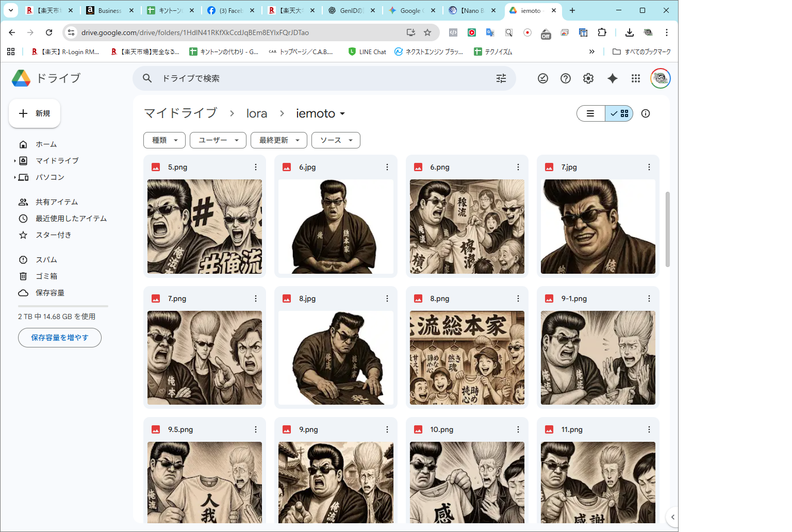
Task: Select the grid layout view
Action: coord(619,113)
